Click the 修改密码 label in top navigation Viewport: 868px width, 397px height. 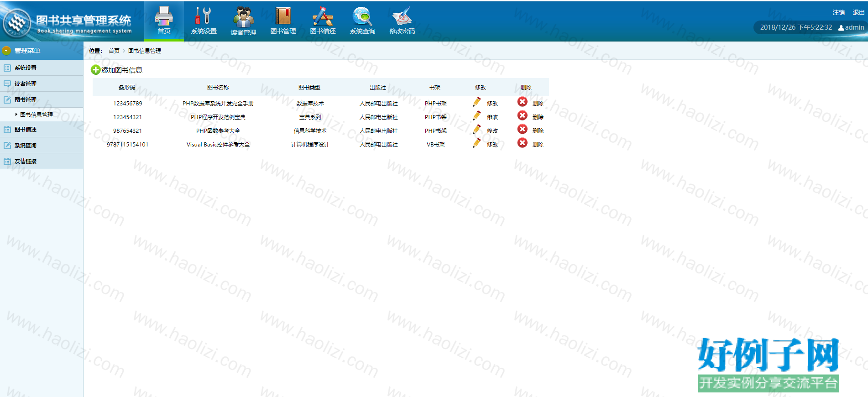[402, 31]
